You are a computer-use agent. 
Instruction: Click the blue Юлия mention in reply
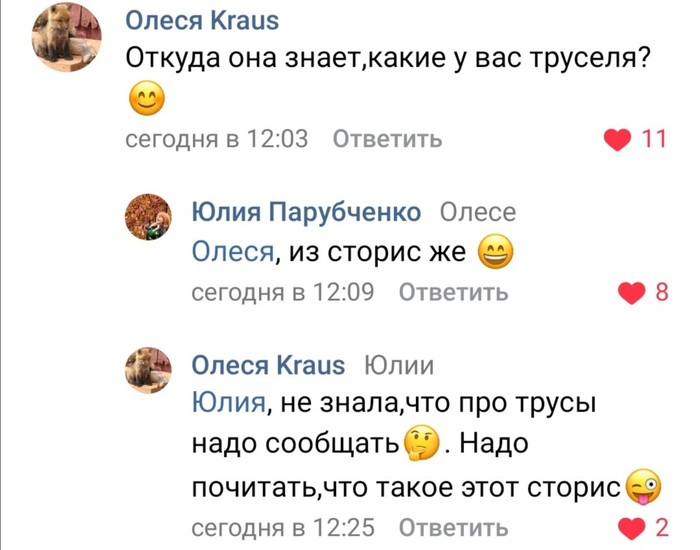[227, 403]
